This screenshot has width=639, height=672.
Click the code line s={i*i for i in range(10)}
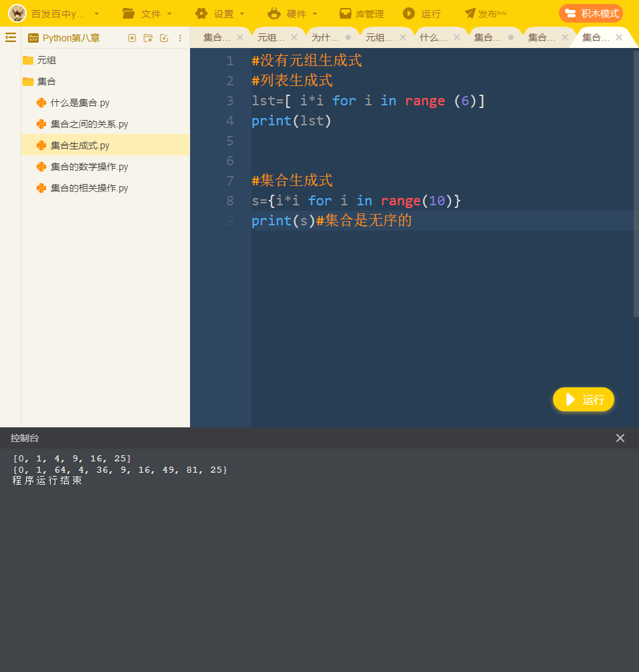[356, 201]
